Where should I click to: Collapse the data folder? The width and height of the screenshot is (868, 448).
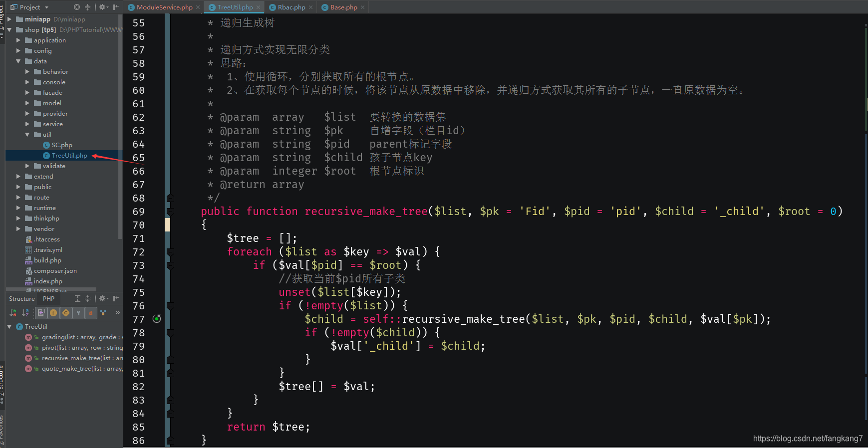coord(18,61)
